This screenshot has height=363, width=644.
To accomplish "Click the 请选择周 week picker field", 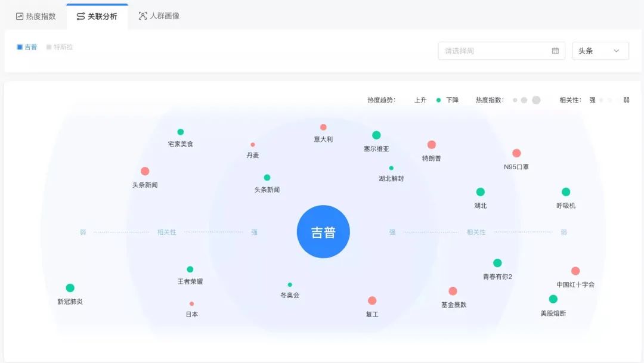I will tap(501, 51).
